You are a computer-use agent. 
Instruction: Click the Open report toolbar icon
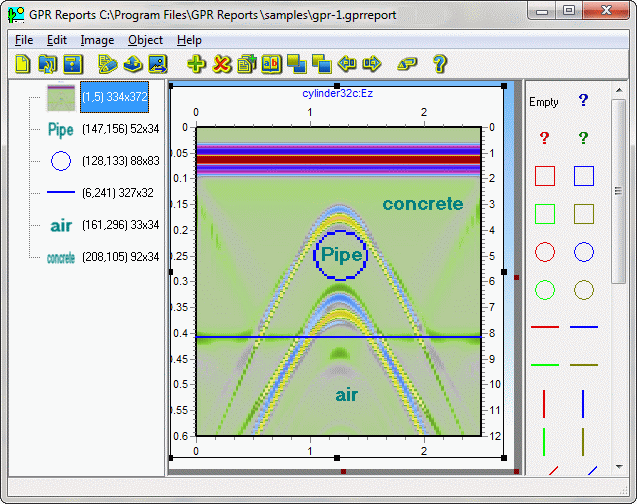tap(48, 64)
